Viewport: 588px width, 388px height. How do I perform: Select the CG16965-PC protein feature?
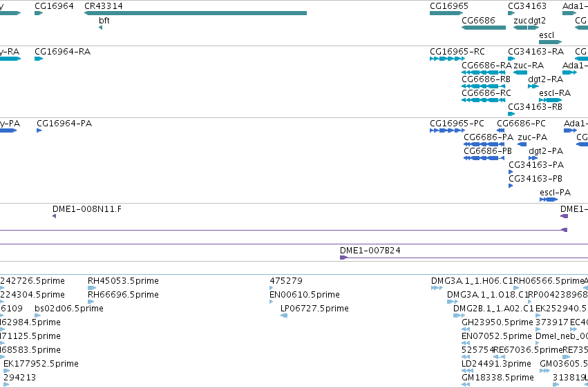[447, 130]
